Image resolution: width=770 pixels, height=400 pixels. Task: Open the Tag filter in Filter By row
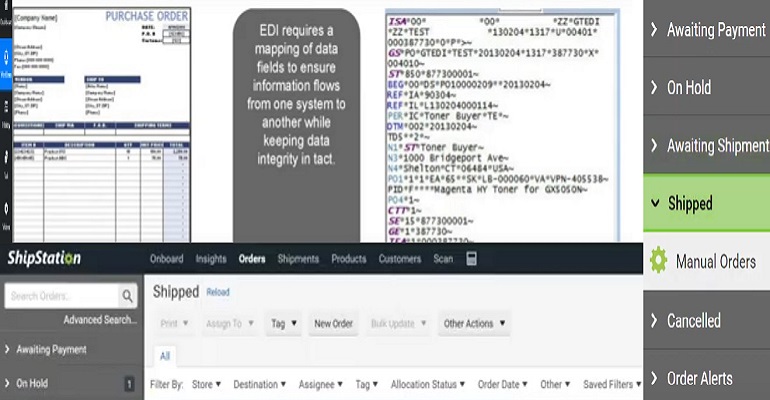[366, 384]
